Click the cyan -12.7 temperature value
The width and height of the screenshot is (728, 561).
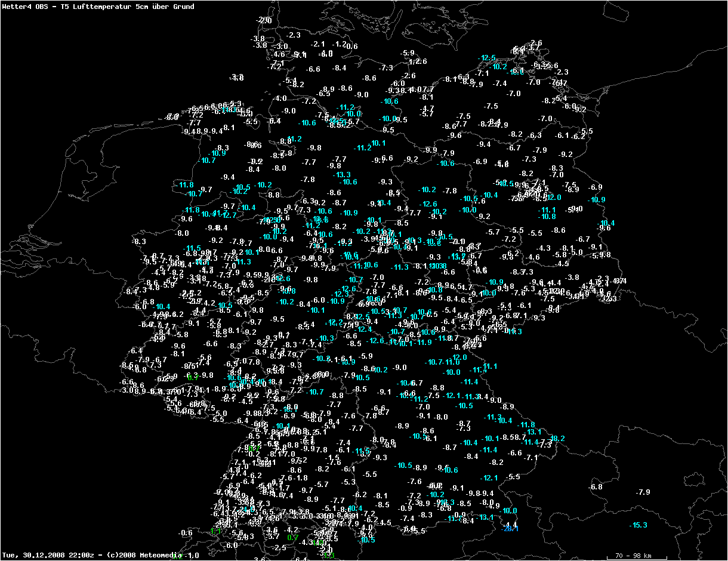(227, 215)
